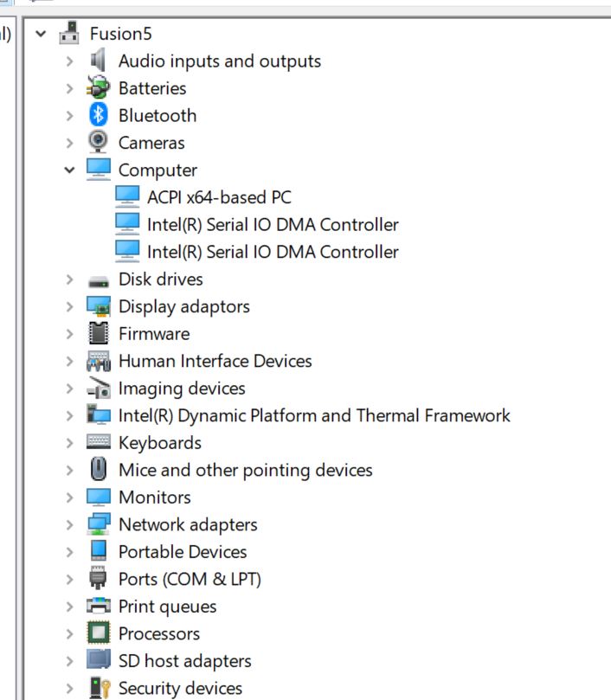
Task: Select the Display adaptors label
Action: [183, 306]
